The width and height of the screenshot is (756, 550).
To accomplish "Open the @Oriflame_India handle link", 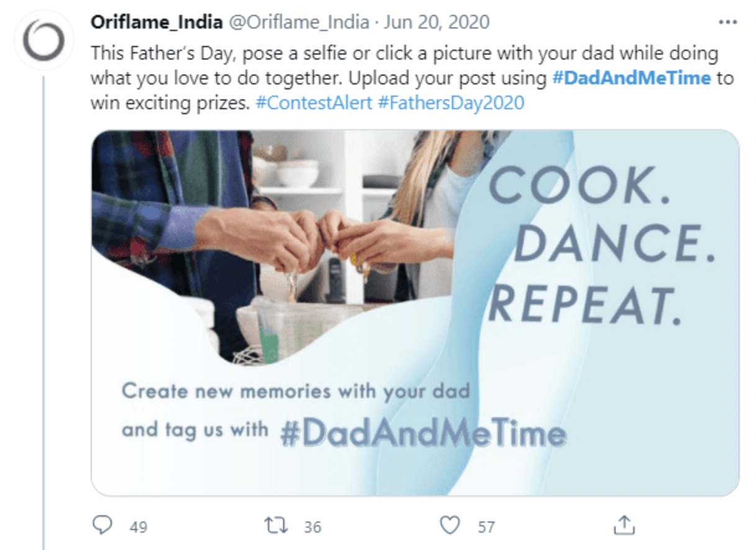I will (x=300, y=22).
